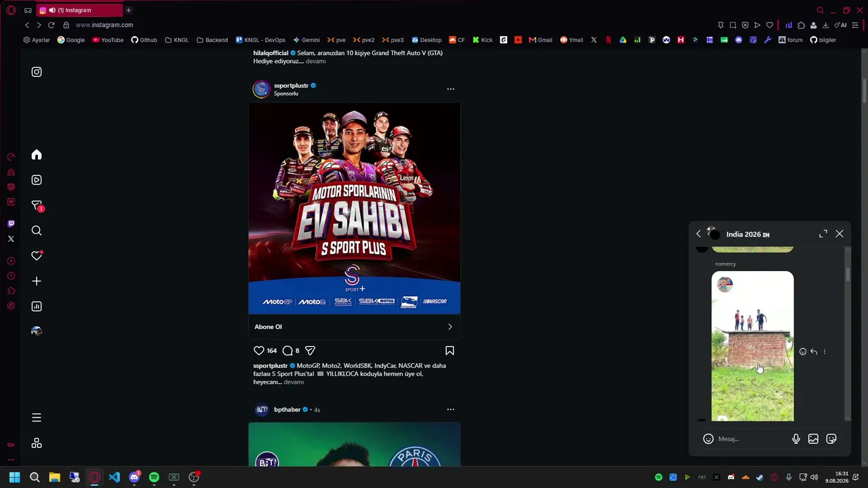
Task: Go back in browser history
Action: click(x=27, y=25)
